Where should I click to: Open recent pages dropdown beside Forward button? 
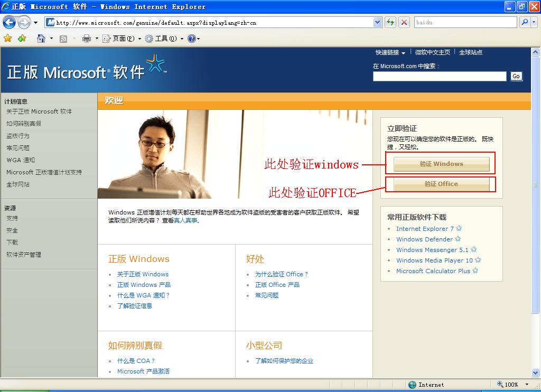(x=35, y=23)
